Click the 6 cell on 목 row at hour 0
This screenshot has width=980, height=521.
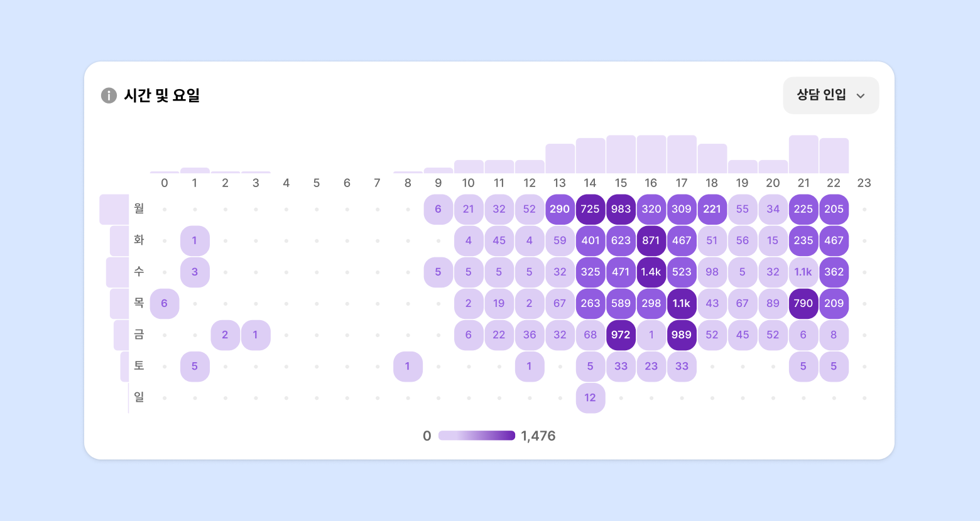tap(165, 303)
